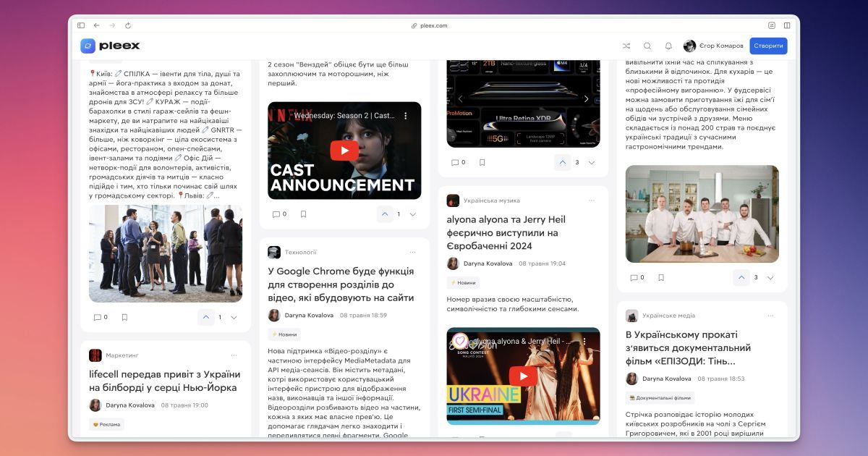The image size is (868, 456).
Task: Click the Створити button
Action: coord(768,46)
